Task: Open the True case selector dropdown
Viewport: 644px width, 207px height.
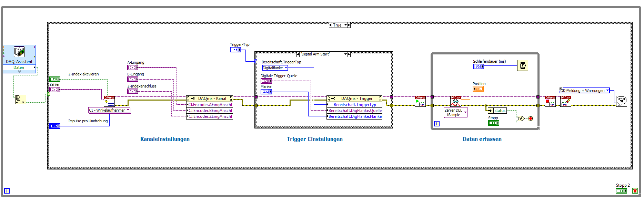Action: (x=345, y=25)
